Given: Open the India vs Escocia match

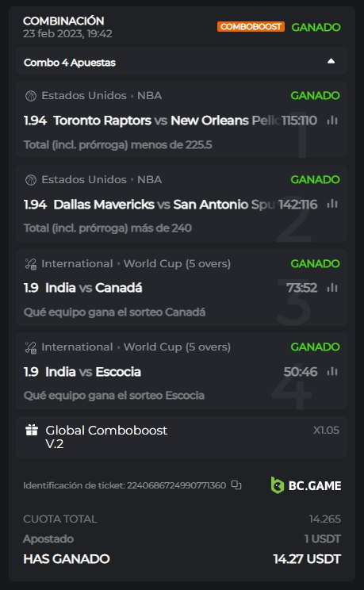Looking at the screenshot, I should [x=93, y=372].
